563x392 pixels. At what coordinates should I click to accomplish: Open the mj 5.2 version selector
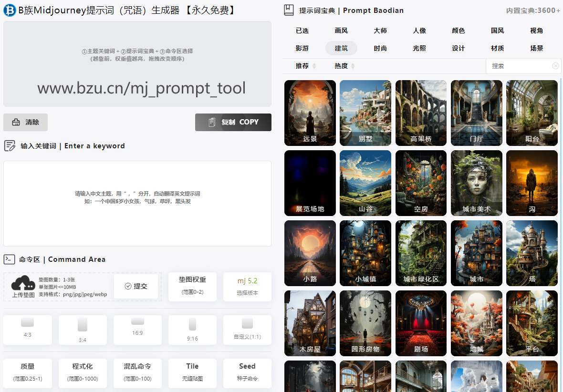pyautogui.click(x=248, y=287)
